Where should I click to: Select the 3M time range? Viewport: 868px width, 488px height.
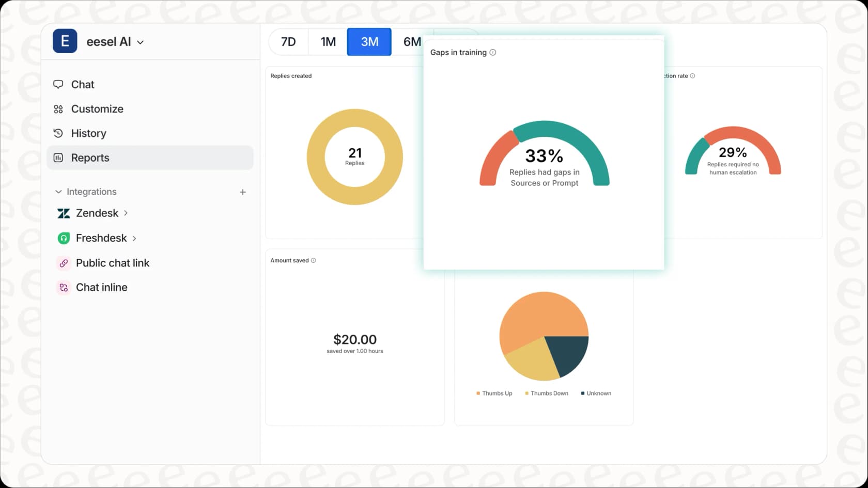click(x=369, y=42)
